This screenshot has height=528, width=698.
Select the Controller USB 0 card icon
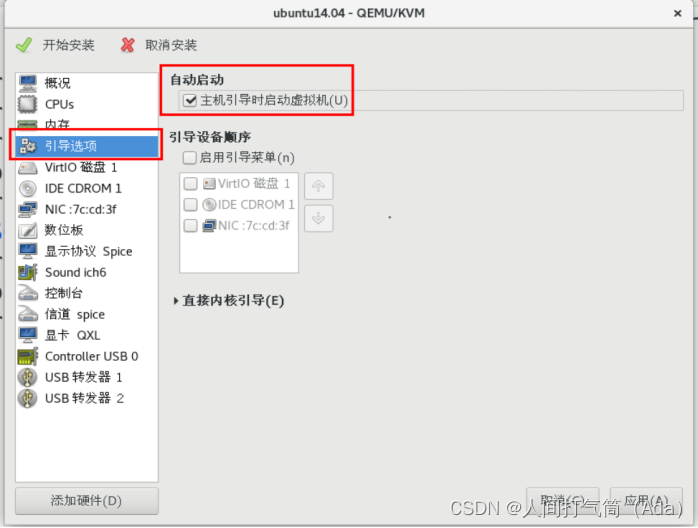pos(28,357)
